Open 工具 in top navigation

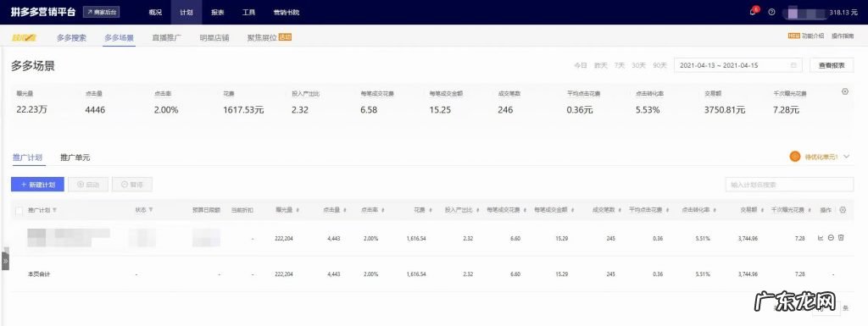tap(248, 12)
